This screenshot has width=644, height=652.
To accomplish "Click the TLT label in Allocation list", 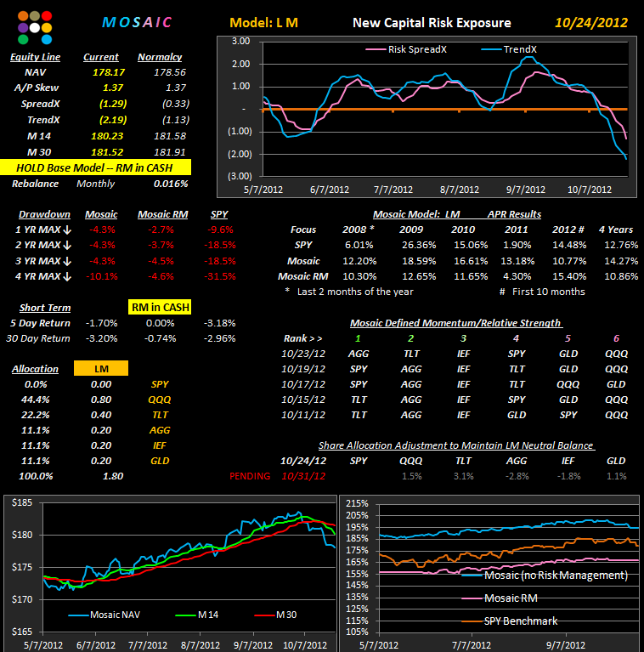I will (160, 415).
